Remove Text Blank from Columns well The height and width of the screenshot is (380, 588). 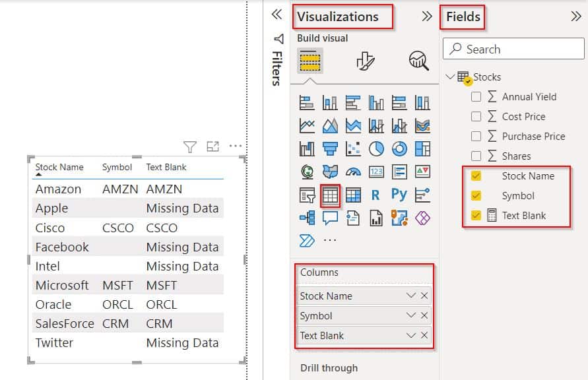tap(424, 335)
